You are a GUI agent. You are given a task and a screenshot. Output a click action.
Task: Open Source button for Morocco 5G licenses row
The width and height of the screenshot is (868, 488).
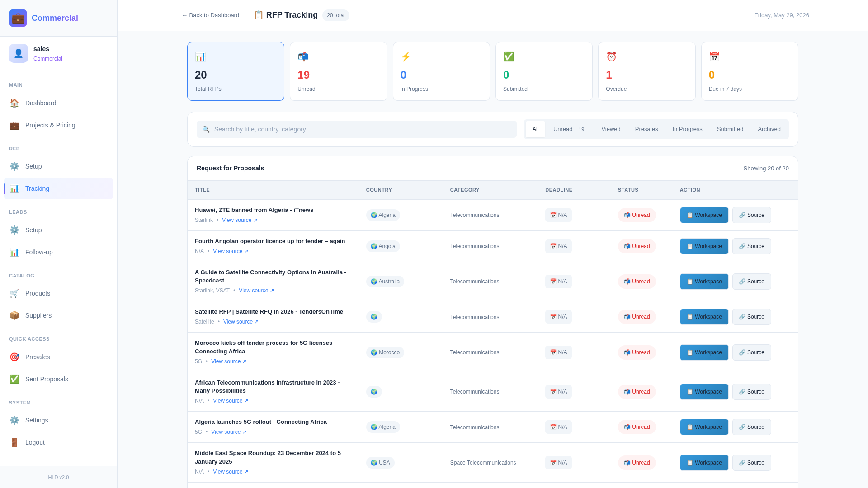[751, 352]
